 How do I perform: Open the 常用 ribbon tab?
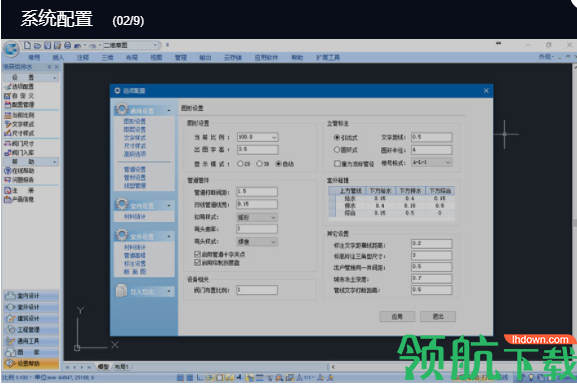tap(34, 57)
